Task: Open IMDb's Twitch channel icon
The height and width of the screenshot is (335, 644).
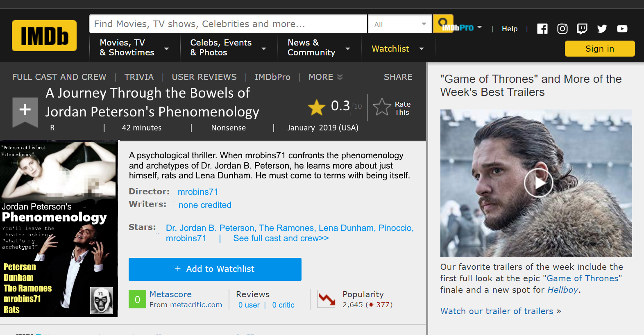Action: (582, 29)
